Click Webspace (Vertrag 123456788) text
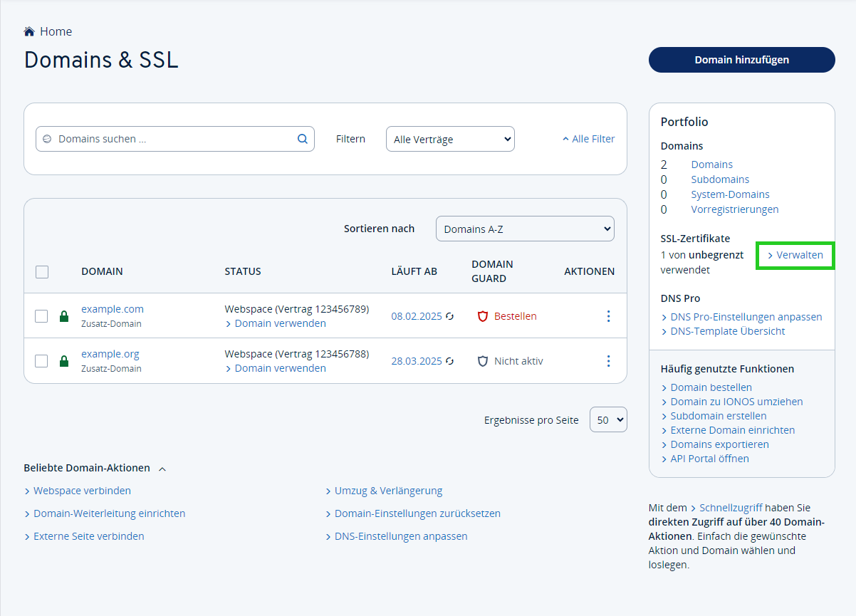 tap(297, 354)
